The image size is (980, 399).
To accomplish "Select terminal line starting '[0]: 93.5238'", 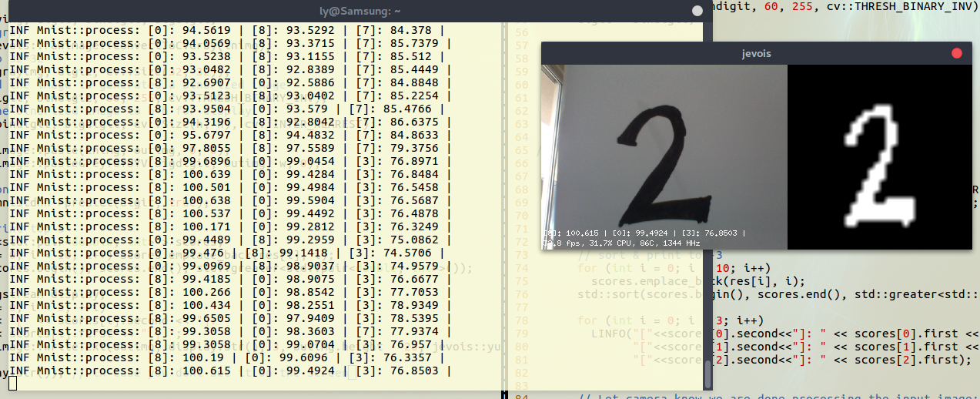I will click(226, 56).
